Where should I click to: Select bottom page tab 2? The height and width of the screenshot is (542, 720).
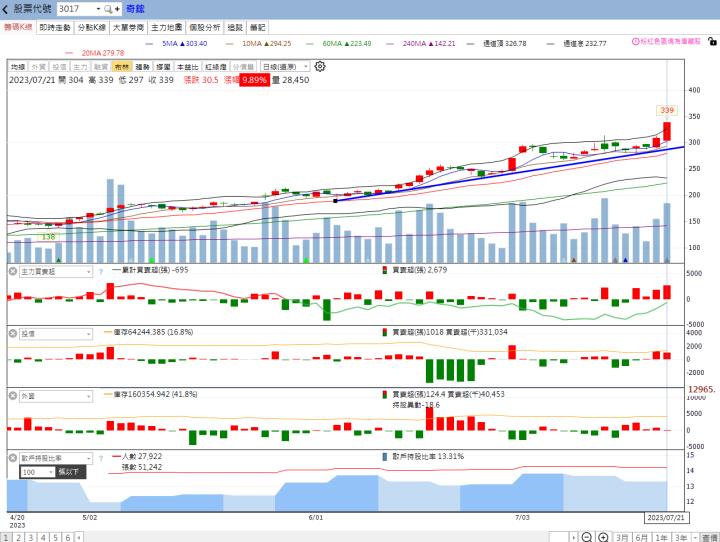click(x=18, y=537)
